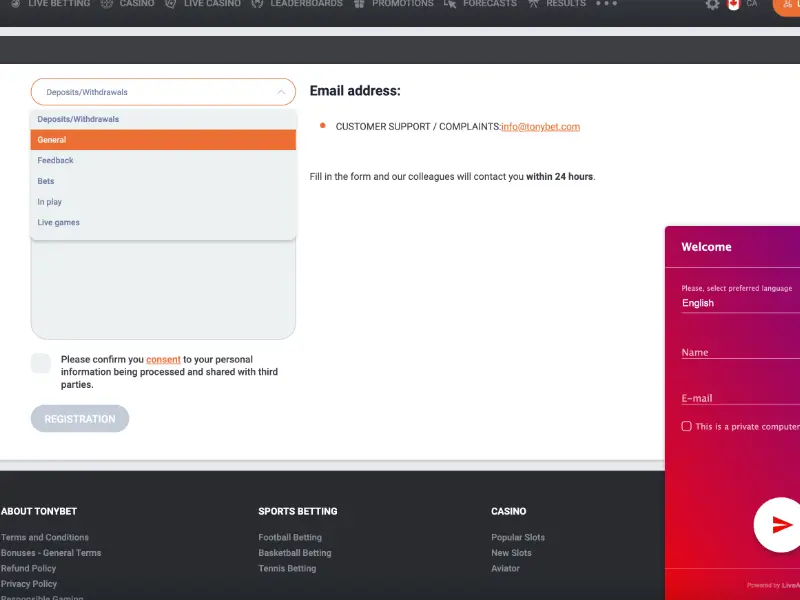Open Terms and Conditions footer link
The height and width of the screenshot is (600, 800).
tap(45, 537)
